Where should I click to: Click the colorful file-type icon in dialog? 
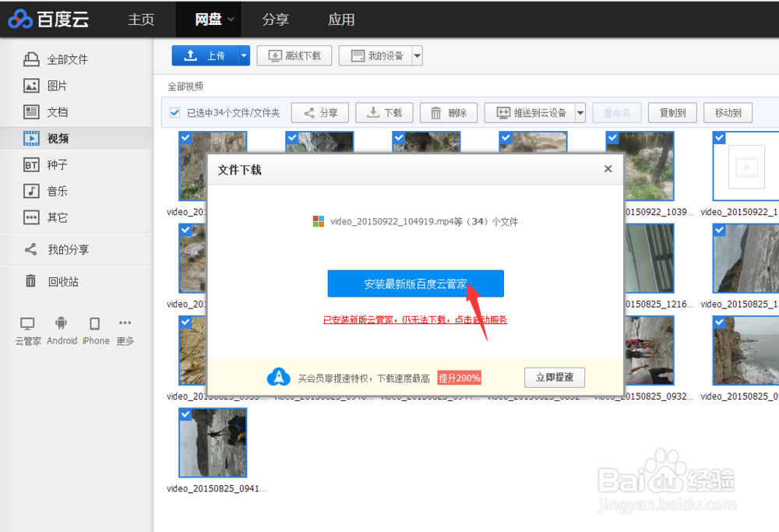coord(319,221)
